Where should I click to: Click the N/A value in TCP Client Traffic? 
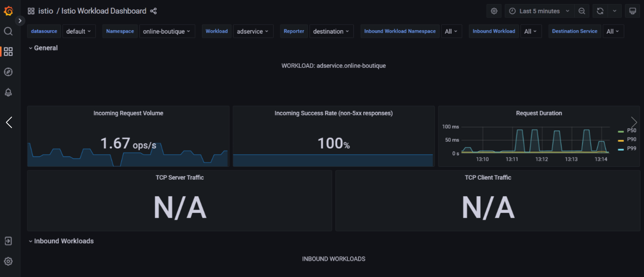coord(488,208)
